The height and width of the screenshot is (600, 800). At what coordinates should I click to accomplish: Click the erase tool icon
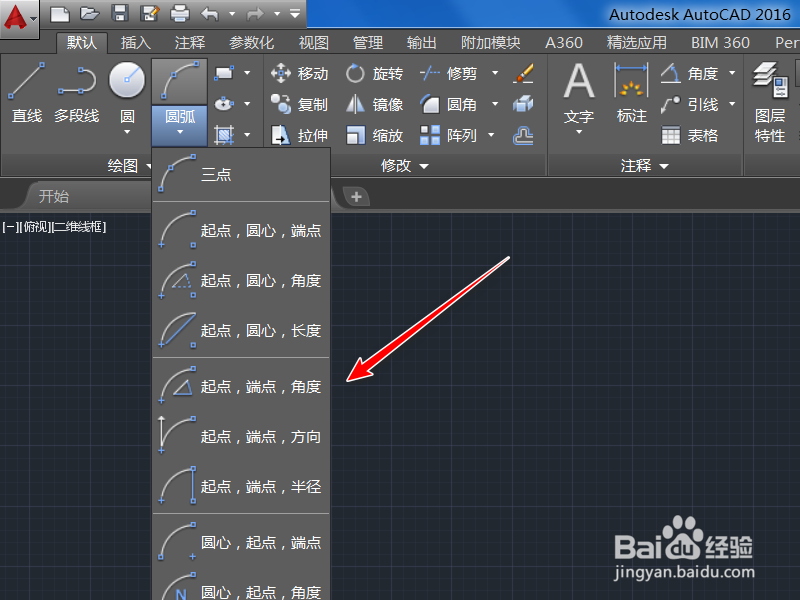(x=523, y=73)
